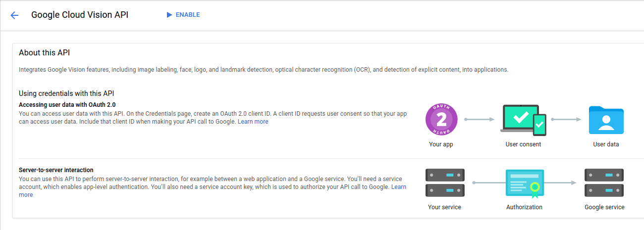Click the Server-to-server interaction heading
Screen dimensions: 644x230
tap(56, 170)
